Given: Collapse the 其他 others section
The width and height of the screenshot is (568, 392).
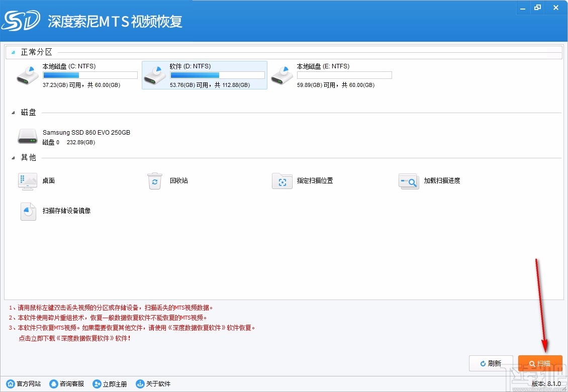Looking at the screenshot, I should [13, 157].
